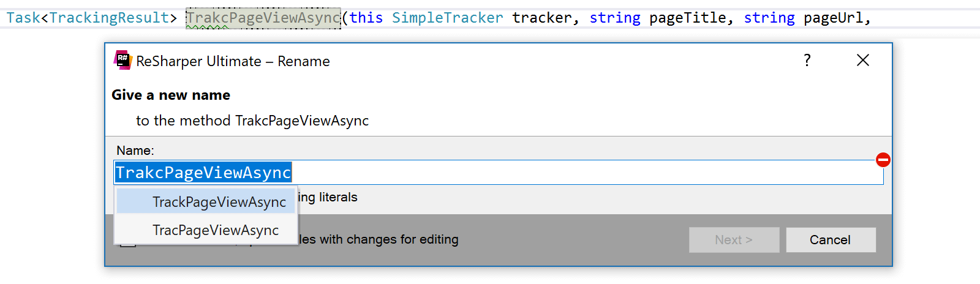
Task: Open help using the question mark button
Action: coord(807,60)
